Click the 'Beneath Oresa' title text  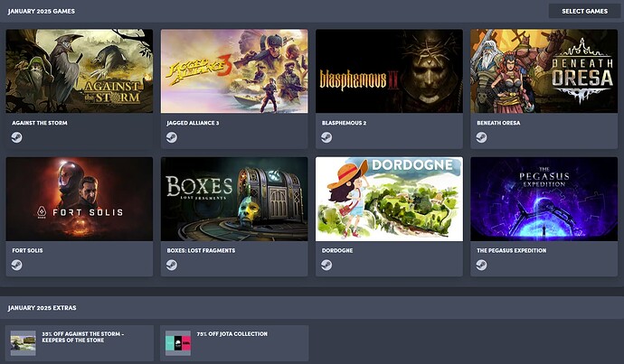click(x=498, y=123)
